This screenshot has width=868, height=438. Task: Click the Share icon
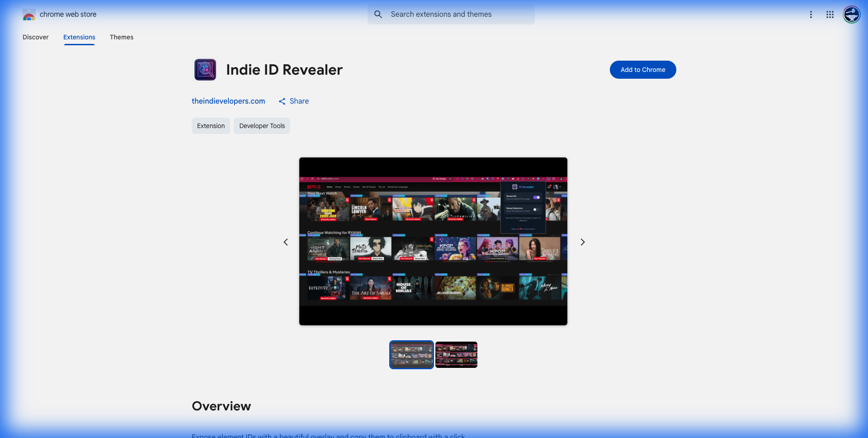pos(282,101)
